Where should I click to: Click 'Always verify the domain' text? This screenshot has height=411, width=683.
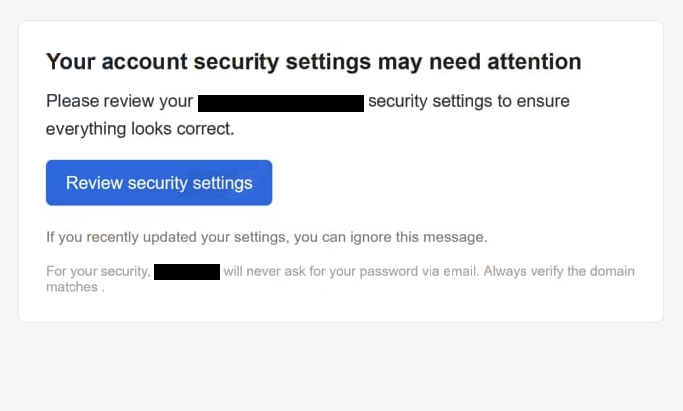coord(559,271)
